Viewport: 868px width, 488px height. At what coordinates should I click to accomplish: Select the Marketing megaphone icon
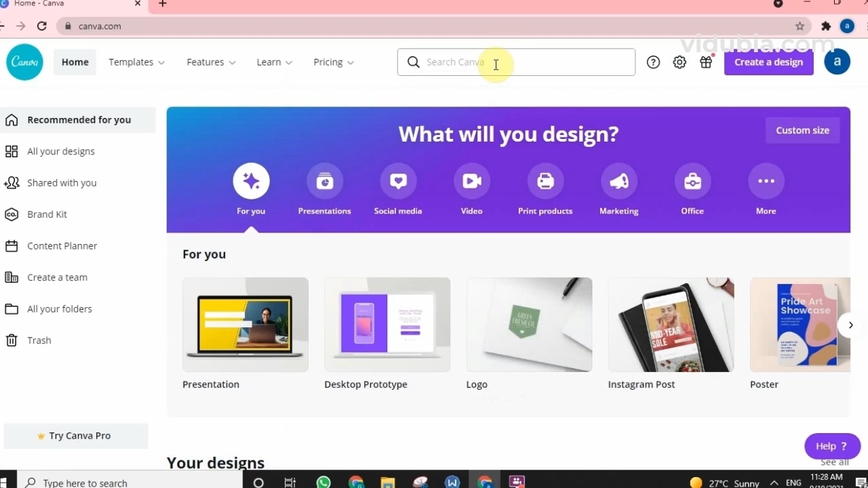(x=618, y=182)
